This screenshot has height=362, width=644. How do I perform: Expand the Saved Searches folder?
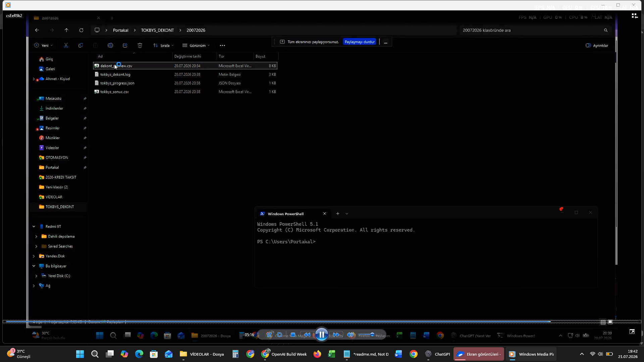[x=36, y=246]
